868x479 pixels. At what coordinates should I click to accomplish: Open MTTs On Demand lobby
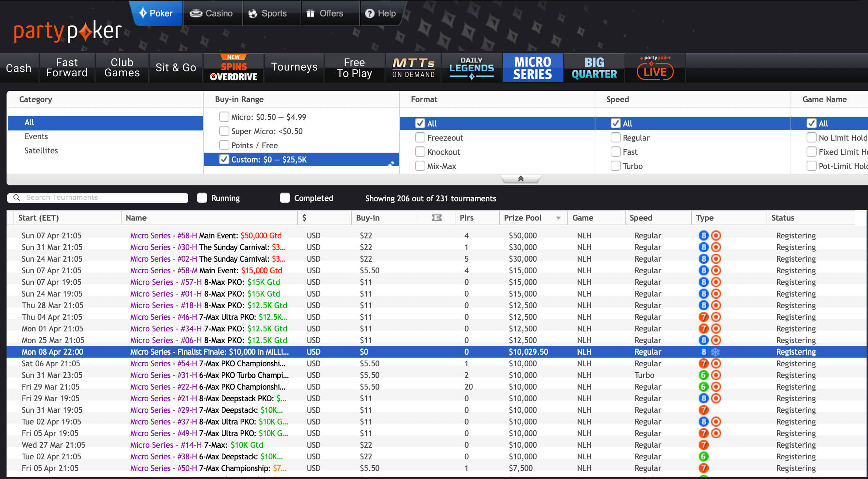413,68
